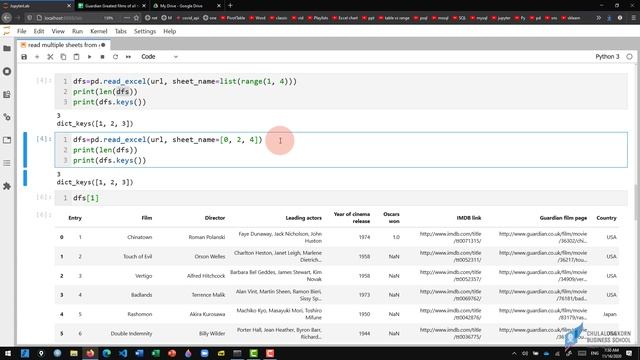Open the Settings menu

[145, 31]
